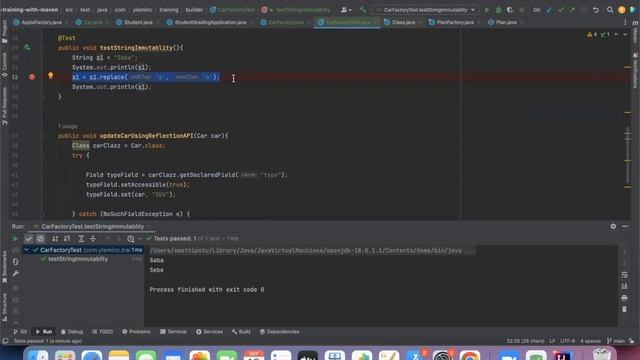The image size is (640, 360).
Task: Click the line 32 breakpoint red dot
Action: coord(32,77)
